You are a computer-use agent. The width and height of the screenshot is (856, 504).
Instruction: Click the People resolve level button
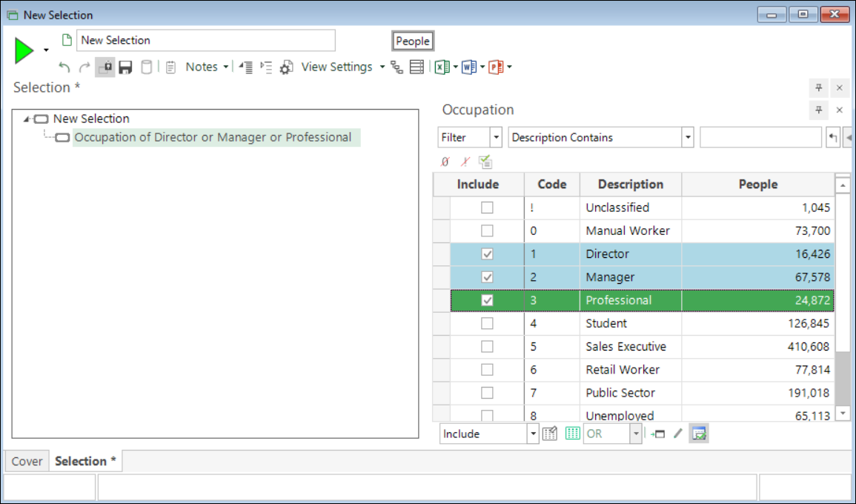[413, 41]
